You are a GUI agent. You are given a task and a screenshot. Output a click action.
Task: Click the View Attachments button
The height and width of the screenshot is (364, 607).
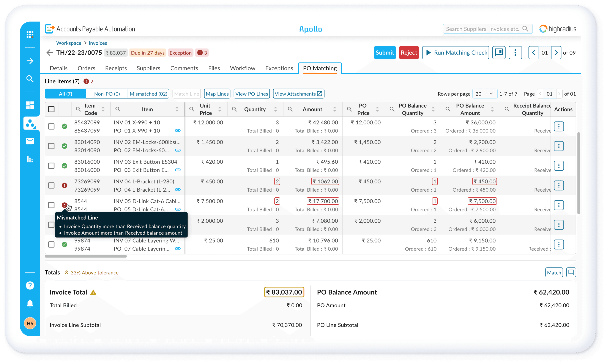[x=298, y=94]
